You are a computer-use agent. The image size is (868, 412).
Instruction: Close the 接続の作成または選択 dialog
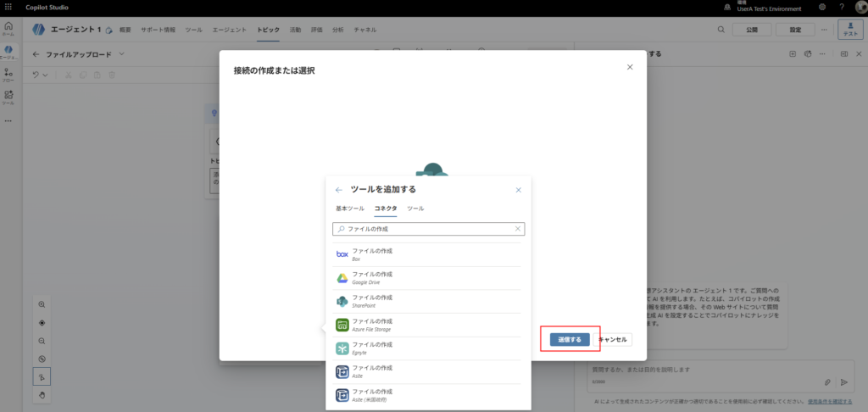(629, 67)
